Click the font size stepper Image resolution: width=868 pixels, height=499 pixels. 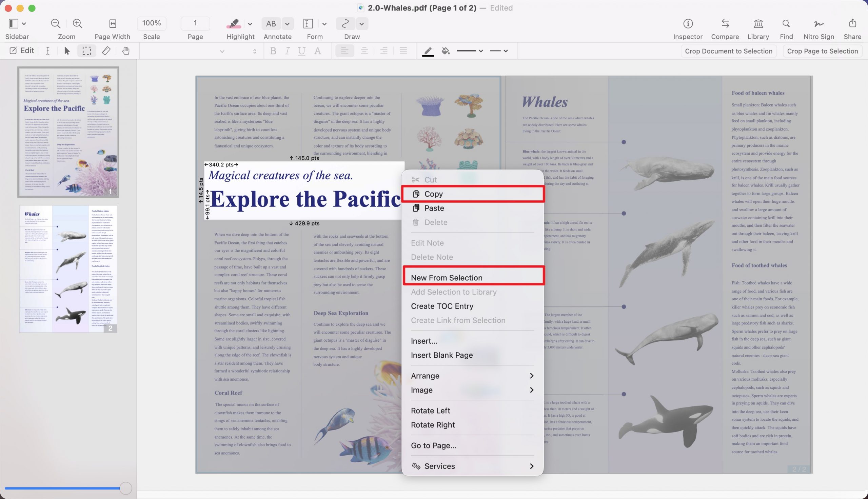[x=254, y=51]
